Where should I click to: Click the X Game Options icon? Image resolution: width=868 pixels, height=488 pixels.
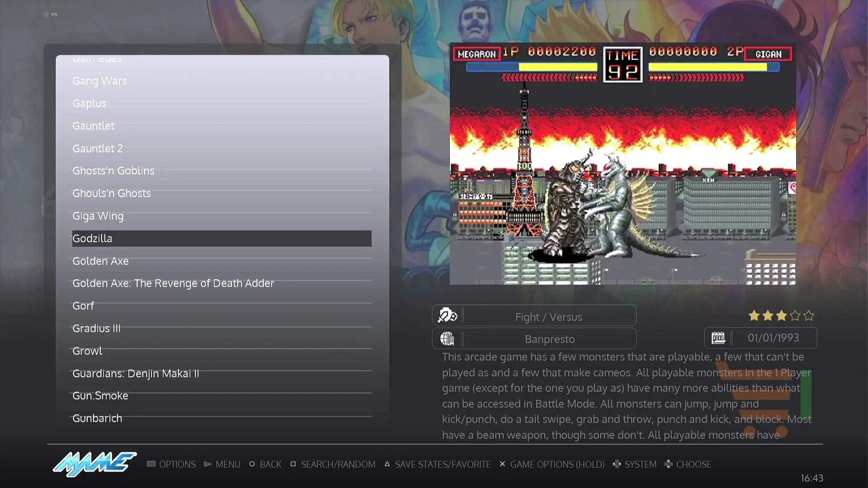tap(502, 464)
